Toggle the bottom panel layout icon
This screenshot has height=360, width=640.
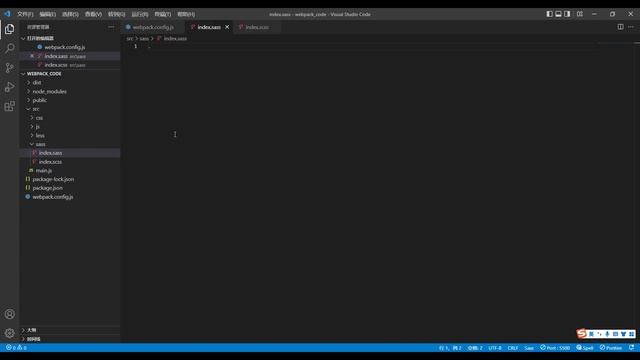point(558,14)
